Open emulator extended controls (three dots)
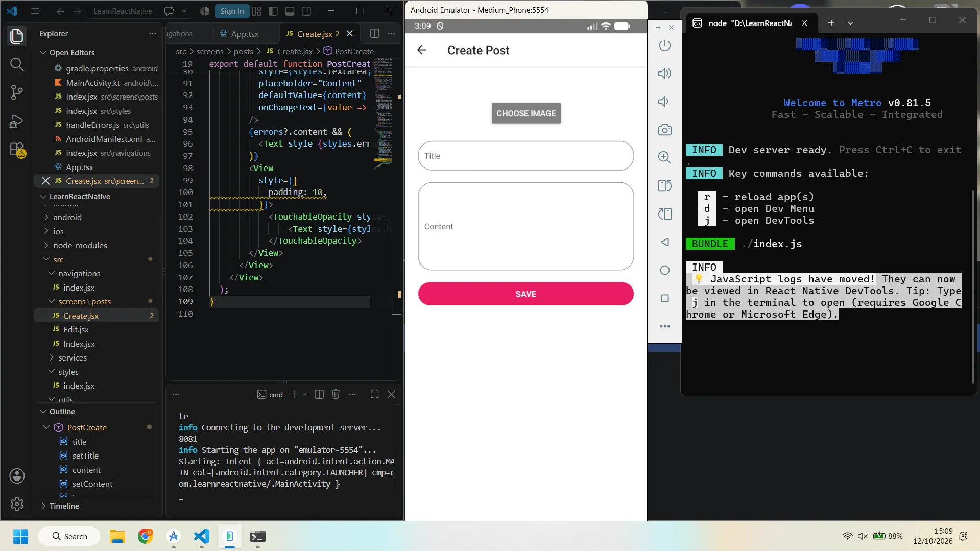 tap(664, 326)
